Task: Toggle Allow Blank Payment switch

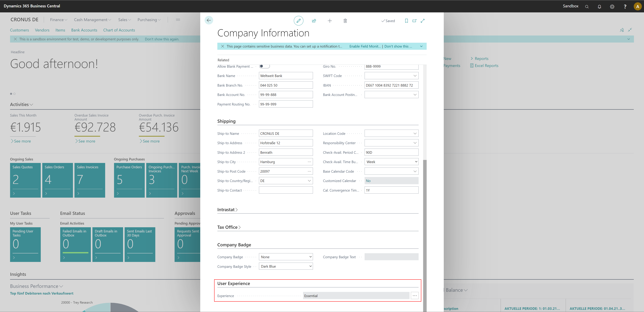Action: [264, 66]
